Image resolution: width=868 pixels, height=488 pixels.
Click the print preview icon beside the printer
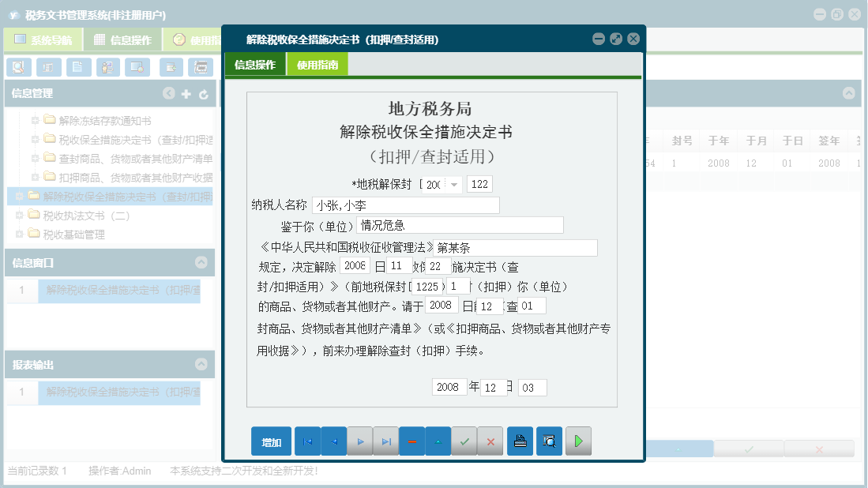click(x=550, y=441)
